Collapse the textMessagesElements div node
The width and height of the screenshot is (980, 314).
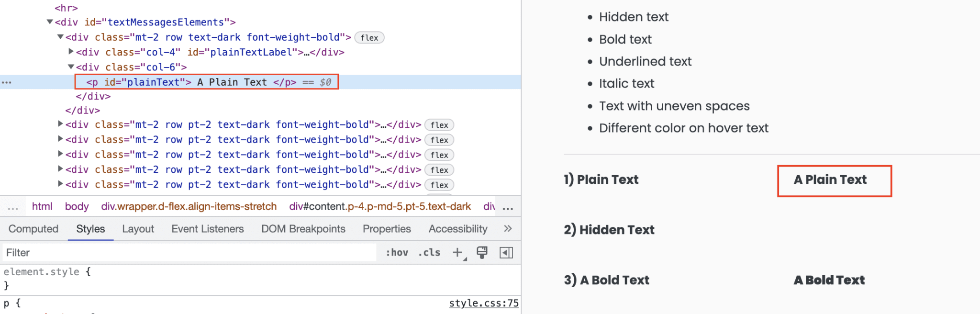49,22
